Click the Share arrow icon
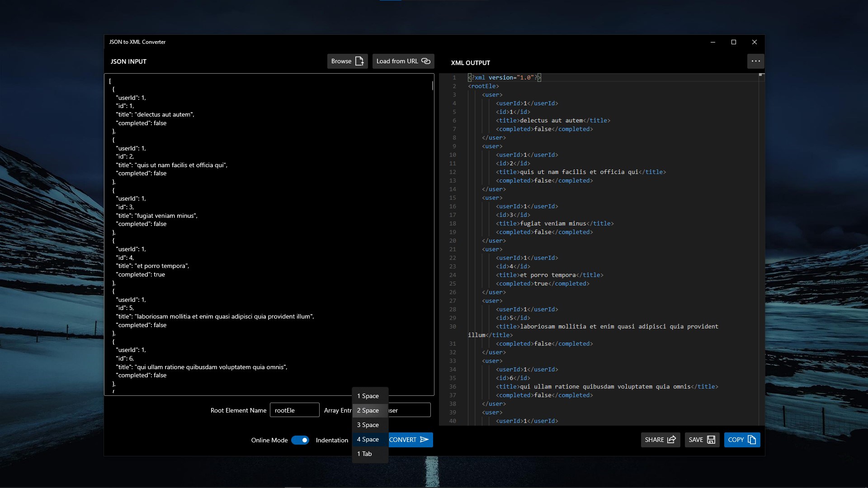This screenshot has width=868, height=488. (x=672, y=440)
